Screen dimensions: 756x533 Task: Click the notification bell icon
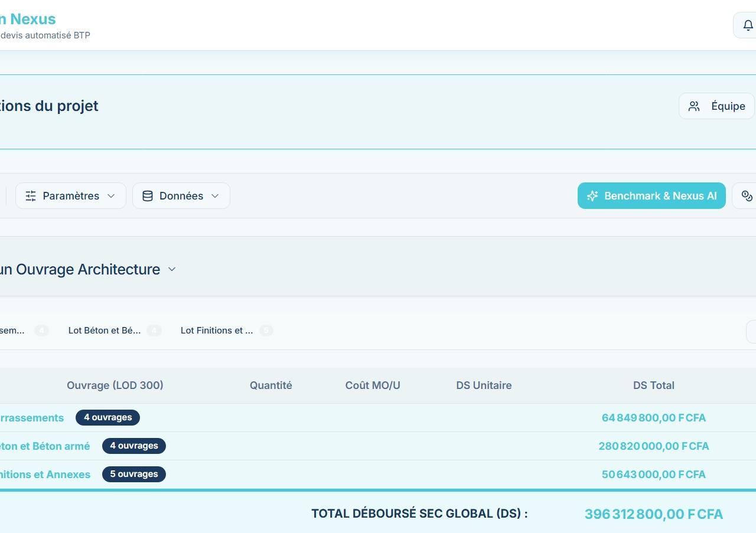[748, 25]
